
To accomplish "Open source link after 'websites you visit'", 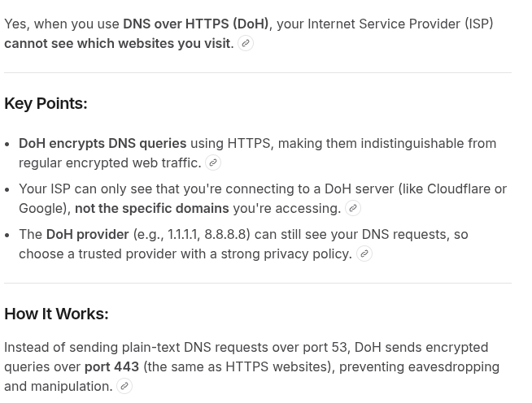I will pos(246,43).
